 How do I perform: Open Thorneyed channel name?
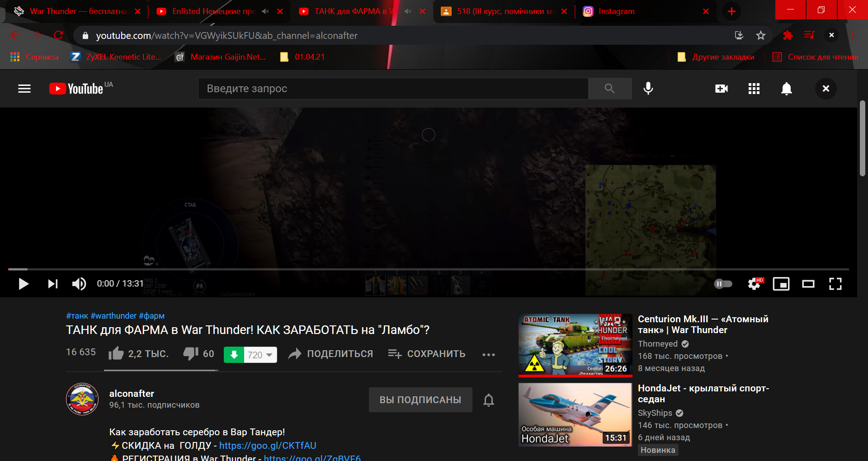(x=658, y=344)
